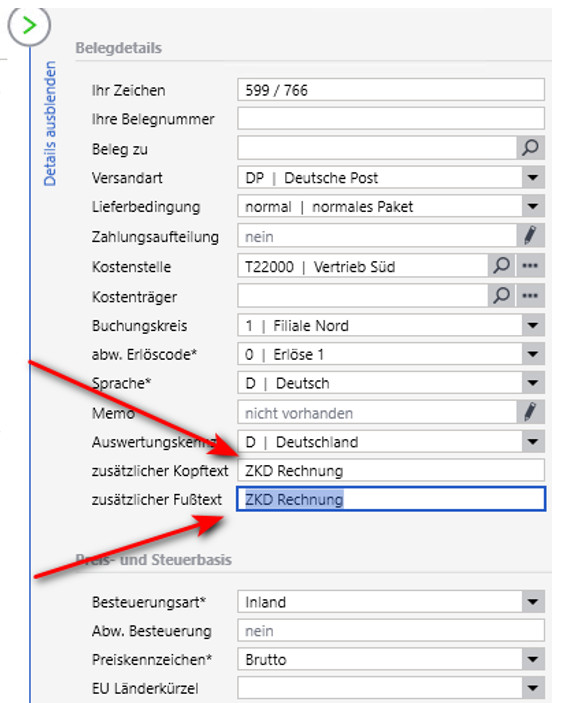Search Kostenträger with the magnifier icon
The height and width of the screenshot is (703, 577).
(x=502, y=295)
